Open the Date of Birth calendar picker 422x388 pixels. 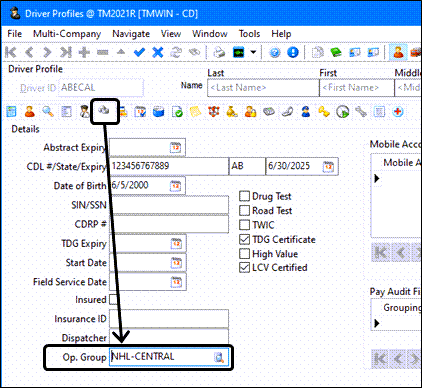tap(176, 185)
